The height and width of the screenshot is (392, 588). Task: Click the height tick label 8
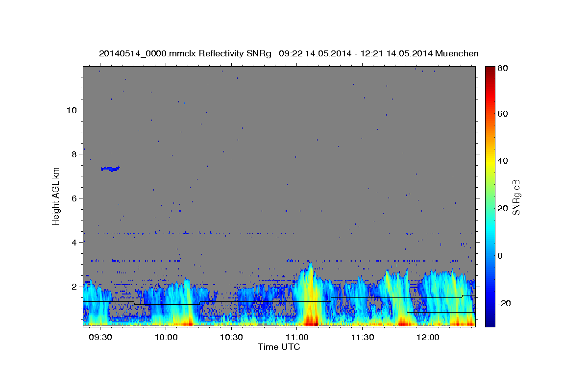[74, 154]
